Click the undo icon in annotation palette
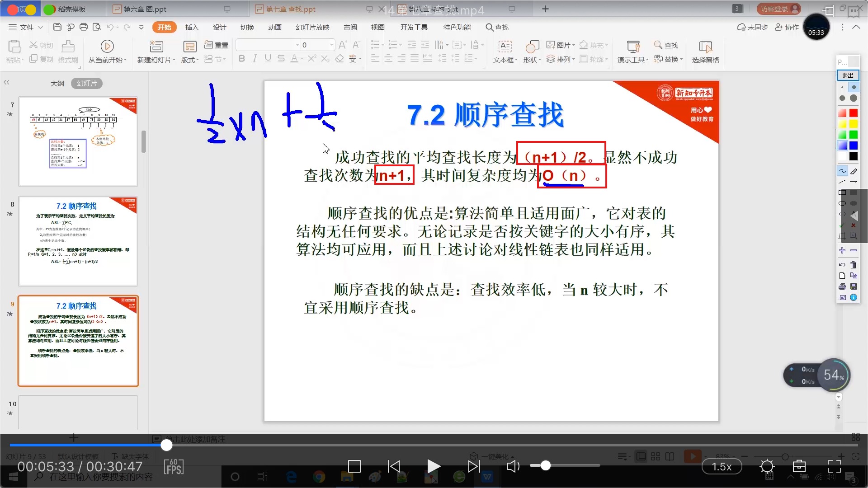This screenshot has height=488, width=868. pos(842,265)
